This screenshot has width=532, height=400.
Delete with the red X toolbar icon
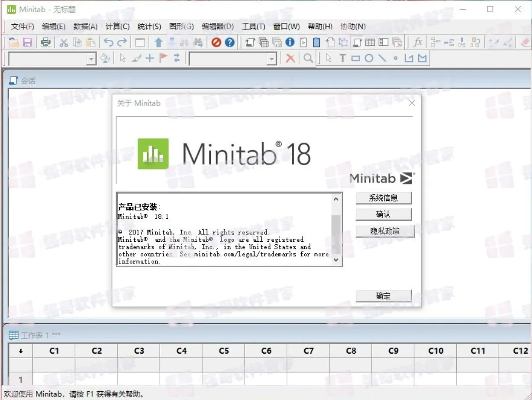coord(290,58)
